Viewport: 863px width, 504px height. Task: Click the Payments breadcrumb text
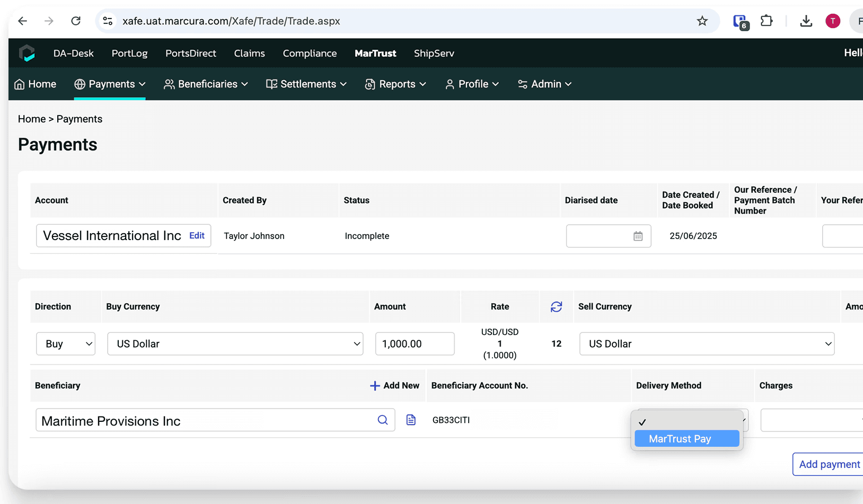pyautogui.click(x=80, y=119)
